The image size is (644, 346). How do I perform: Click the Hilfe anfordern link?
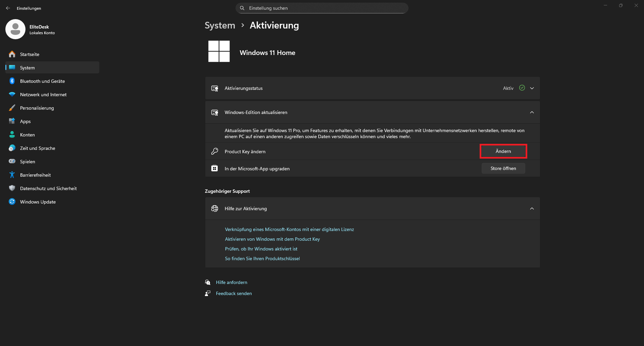[231, 282]
